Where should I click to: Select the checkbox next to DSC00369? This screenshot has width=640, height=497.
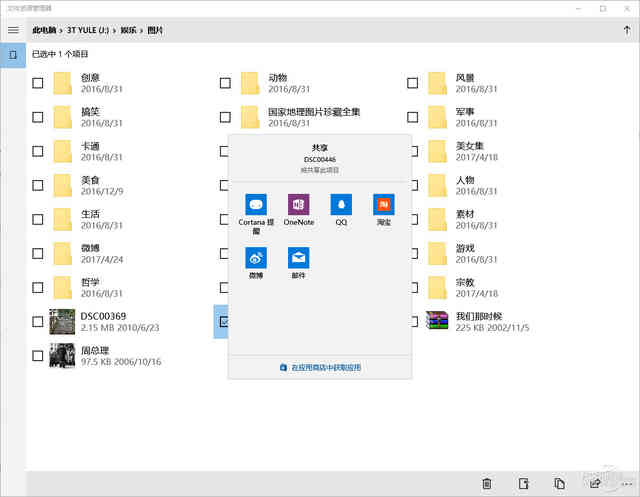click(38, 322)
